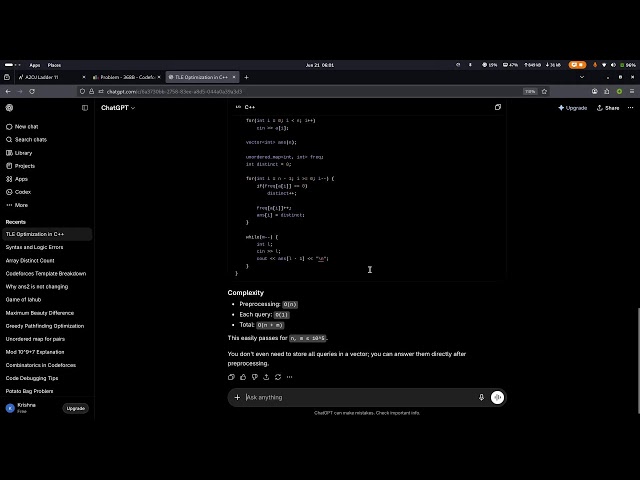Open Apps in ChatGPT sidebar

[x=17, y=179]
